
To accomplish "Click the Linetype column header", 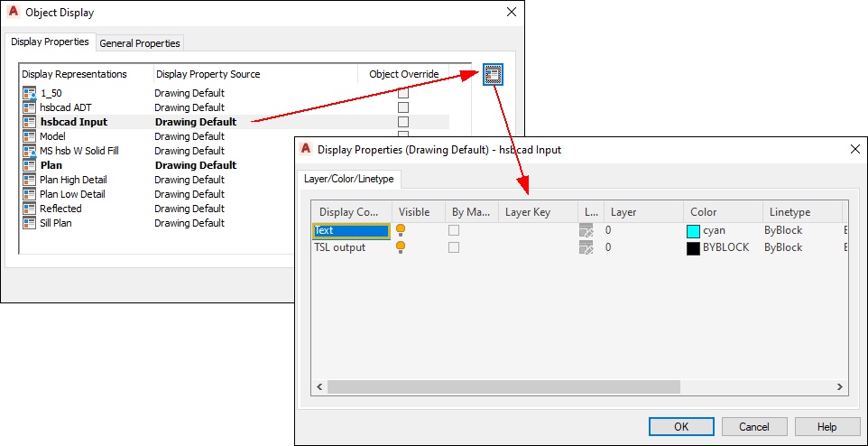I will [802, 212].
